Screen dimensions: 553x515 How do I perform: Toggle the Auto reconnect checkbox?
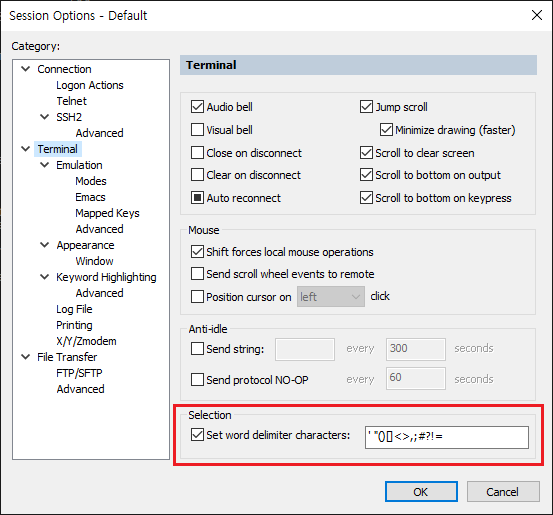click(197, 198)
